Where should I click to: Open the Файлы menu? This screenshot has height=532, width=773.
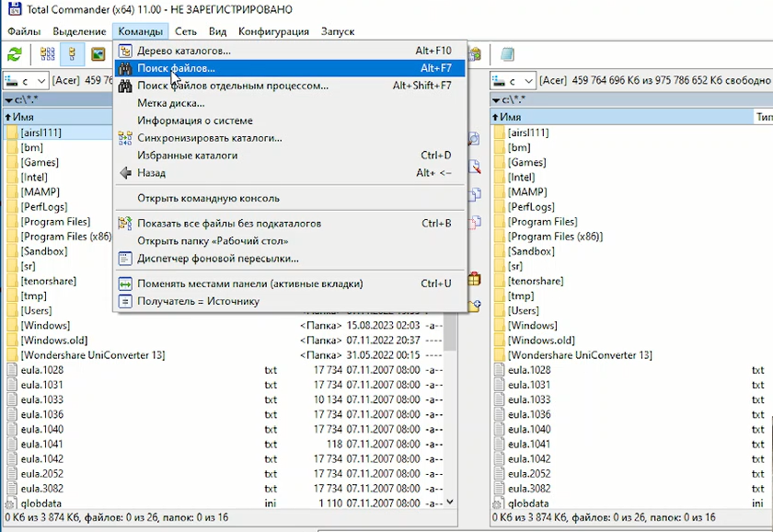tap(24, 31)
